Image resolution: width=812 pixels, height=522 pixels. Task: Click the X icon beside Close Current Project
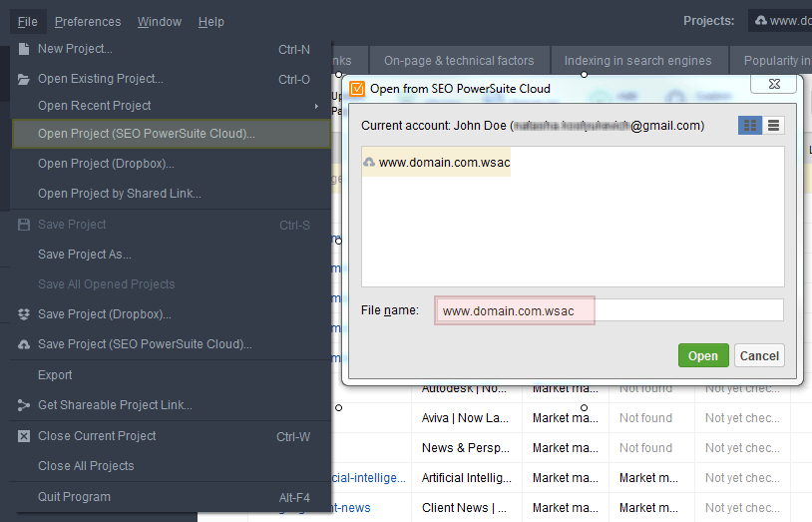pyautogui.click(x=23, y=436)
